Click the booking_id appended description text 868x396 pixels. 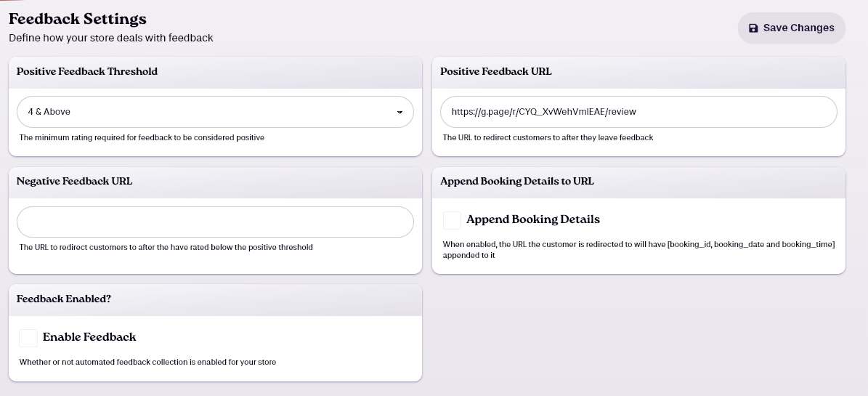tap(638, 250)
